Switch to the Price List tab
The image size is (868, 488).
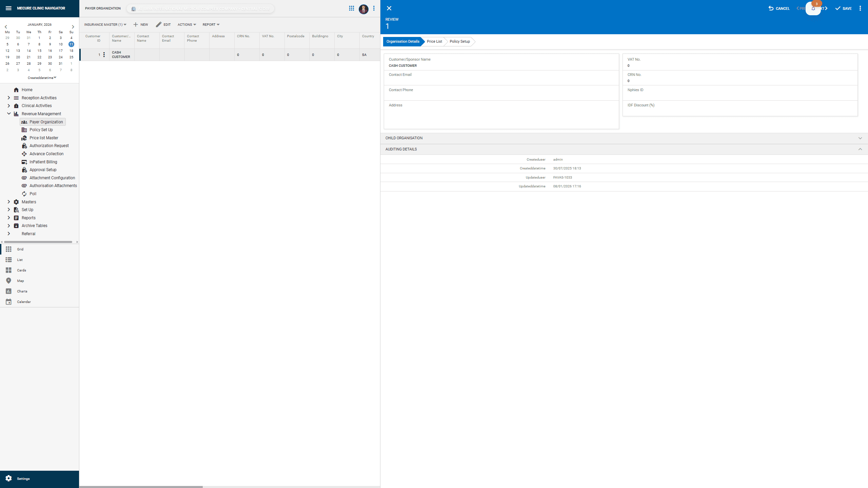434,41
